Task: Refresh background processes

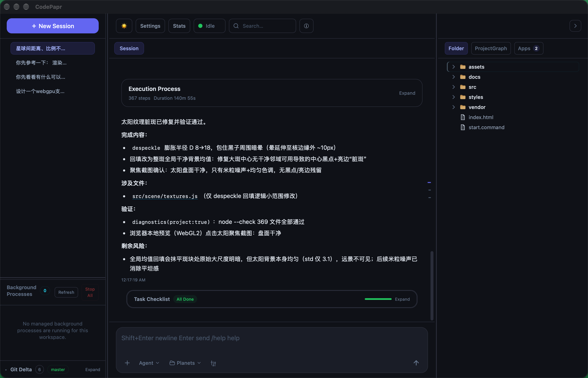Action: pos(66,292)
